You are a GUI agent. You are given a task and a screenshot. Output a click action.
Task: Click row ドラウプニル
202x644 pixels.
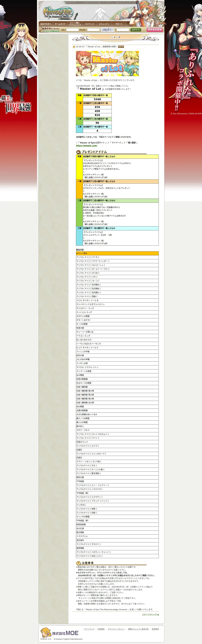coord(117,536)
